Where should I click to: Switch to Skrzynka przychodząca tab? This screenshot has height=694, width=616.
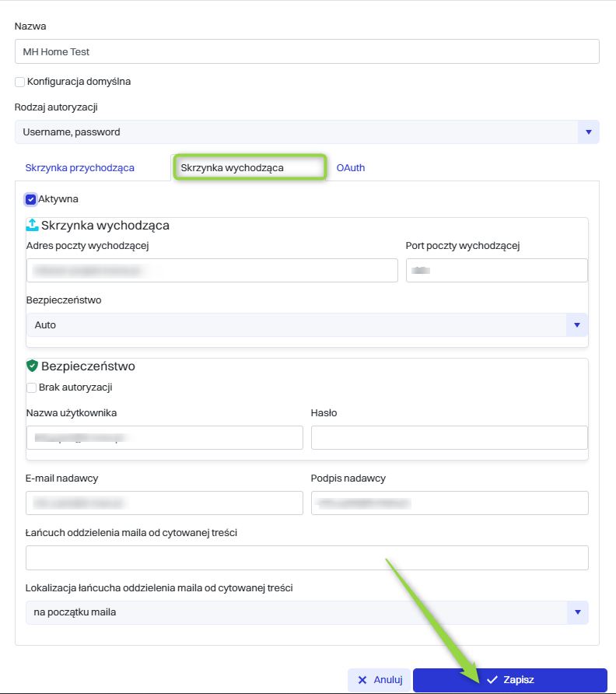[79, 167]
